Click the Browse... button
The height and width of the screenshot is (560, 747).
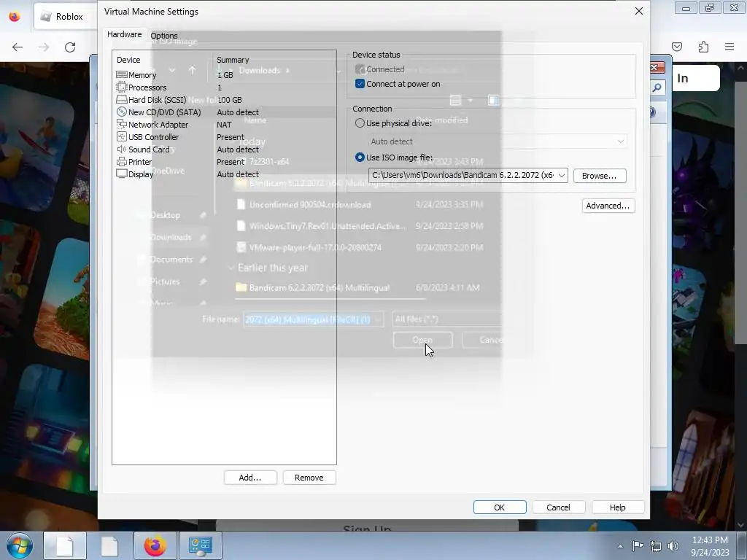600,176
